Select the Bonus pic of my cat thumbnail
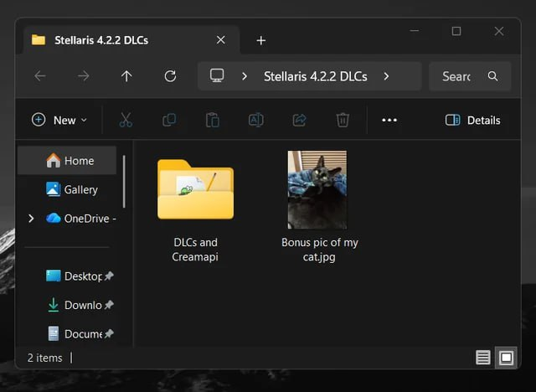This screenshot has height=392, width=536. pos(317,189)
